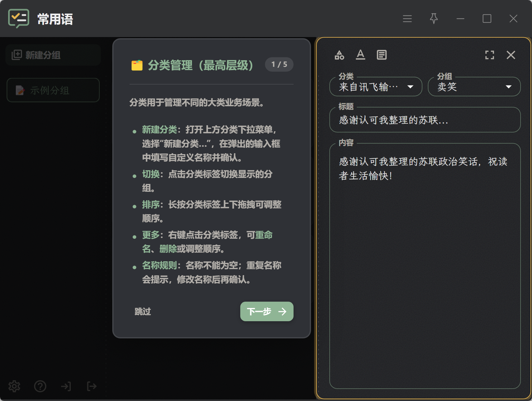Screen dimensions: 532x401
Task: Skip the tutorial via 跳过
Action: [x=143, y=311]
